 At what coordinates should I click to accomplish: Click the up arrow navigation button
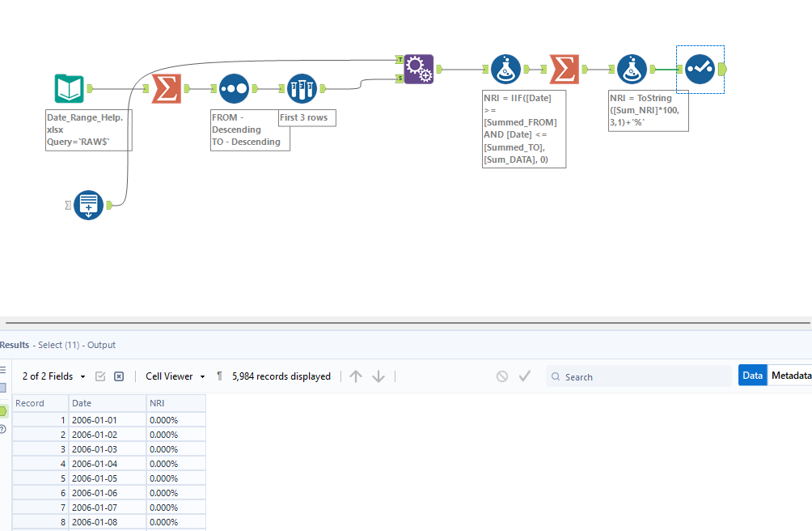[356, 376]
